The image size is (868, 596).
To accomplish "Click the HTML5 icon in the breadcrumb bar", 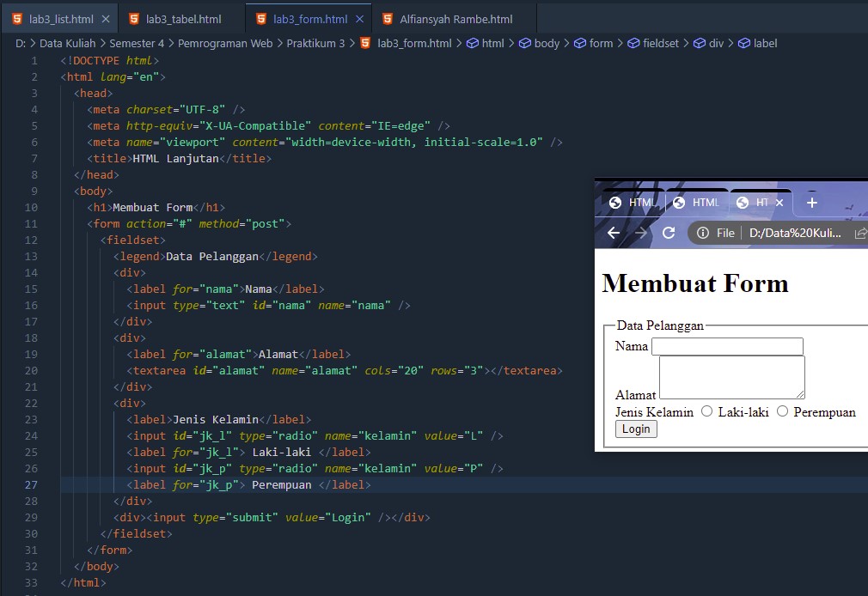I will click(367, 42).
